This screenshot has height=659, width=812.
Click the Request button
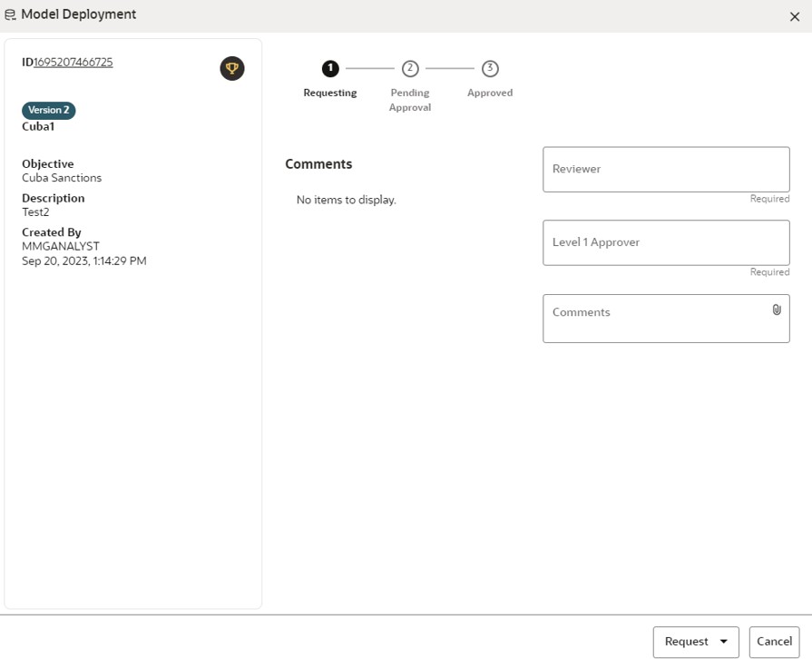685,642
